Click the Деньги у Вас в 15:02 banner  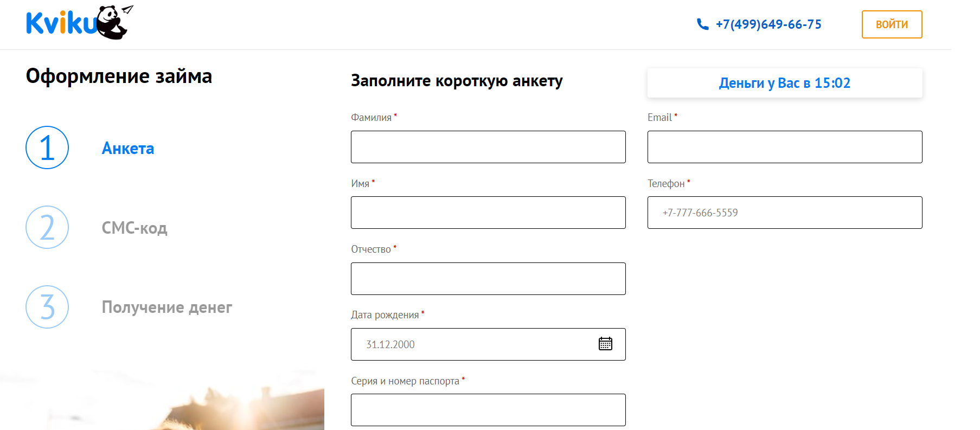[x=785, y=83]
